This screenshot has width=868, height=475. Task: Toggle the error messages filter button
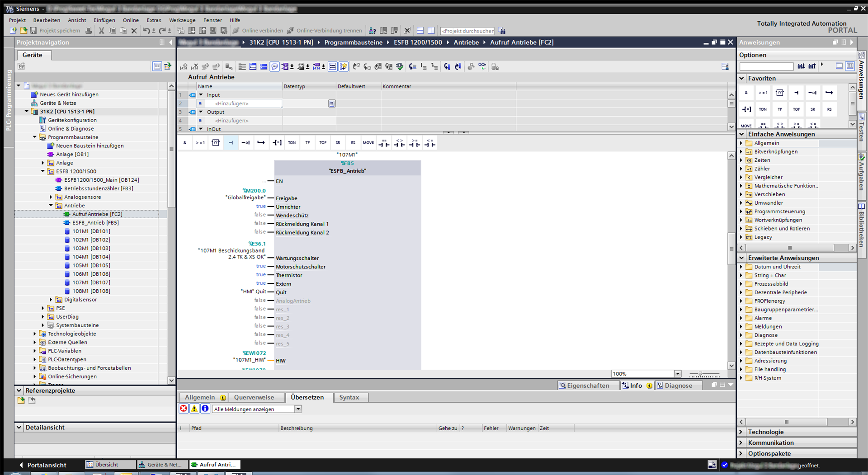(184, 409)
